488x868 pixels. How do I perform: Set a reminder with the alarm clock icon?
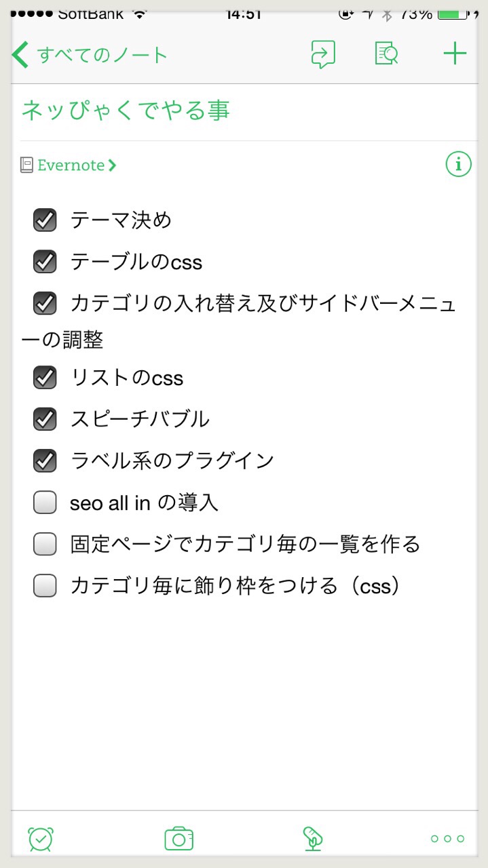coord(41,839)
